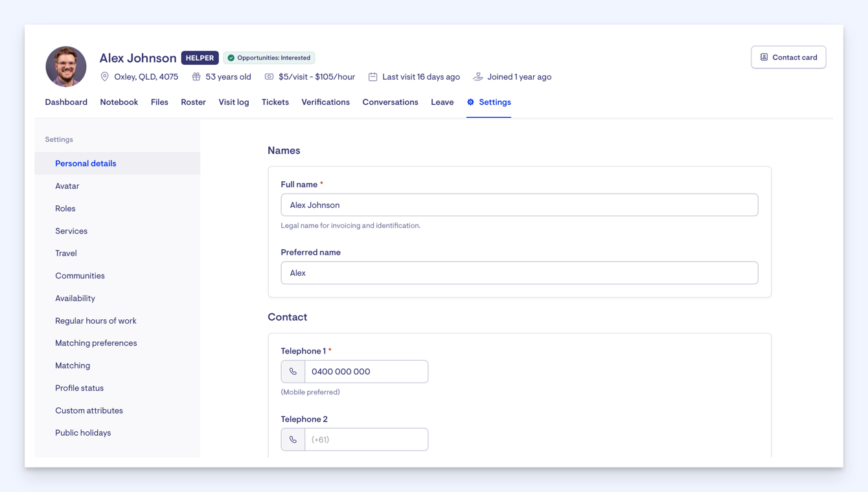Open Matching preferences settings

117,343
